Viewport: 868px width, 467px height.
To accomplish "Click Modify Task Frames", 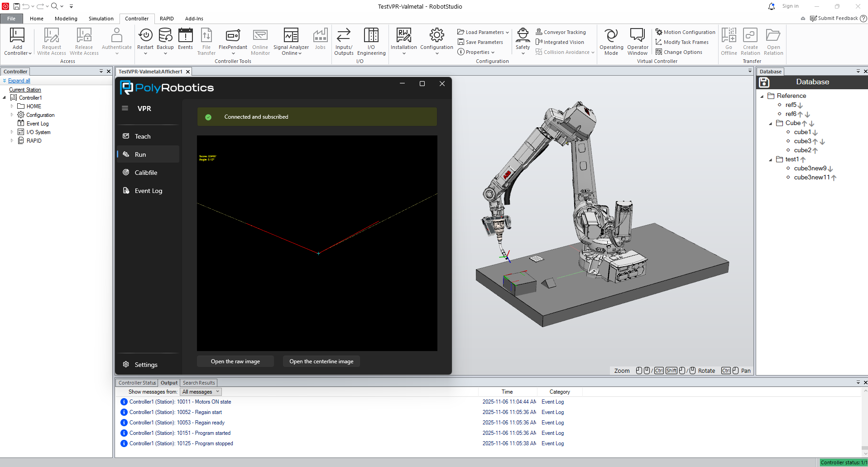I will pos(682,42).
